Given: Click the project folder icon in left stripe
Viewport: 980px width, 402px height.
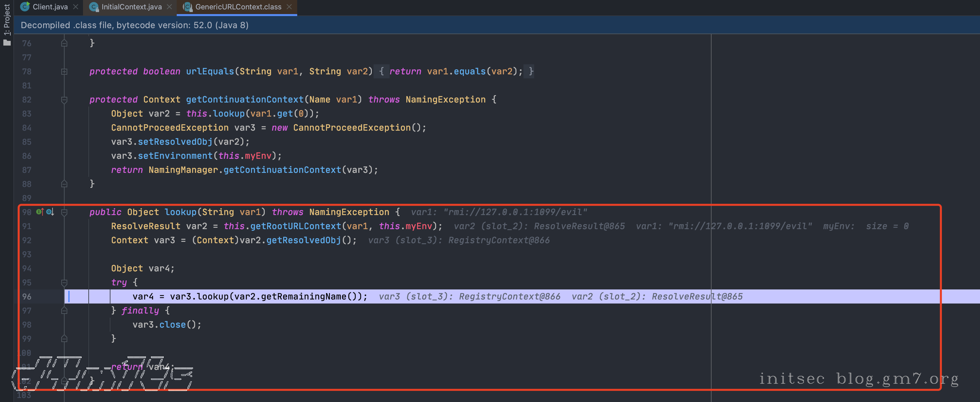Looking at the screenshot, I should 7,43.
